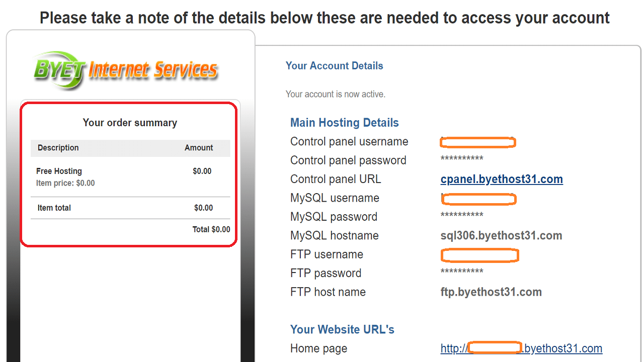This screenshot has width=644, height=362.
Task: Click the FTP host name ftp.byethost31.com
Action: [491, 292]
